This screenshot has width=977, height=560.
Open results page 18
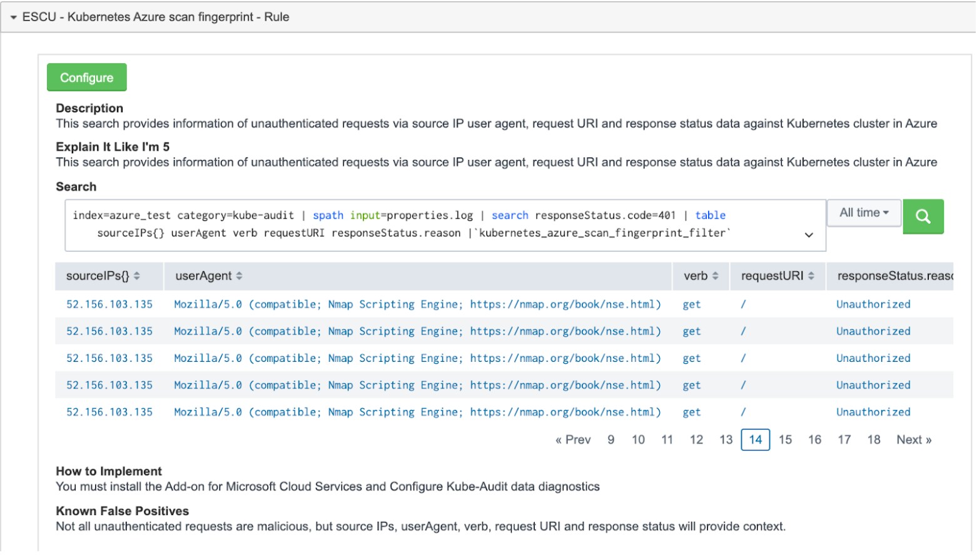coord(874,439)
